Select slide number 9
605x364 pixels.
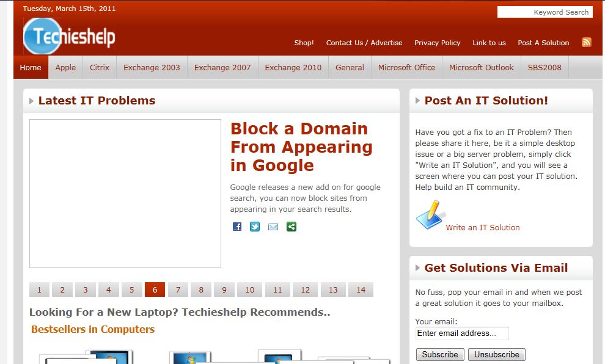[224, 289]
